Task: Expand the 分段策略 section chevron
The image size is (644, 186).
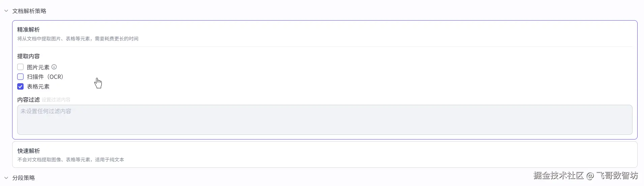Action: [x=6, y=178]
